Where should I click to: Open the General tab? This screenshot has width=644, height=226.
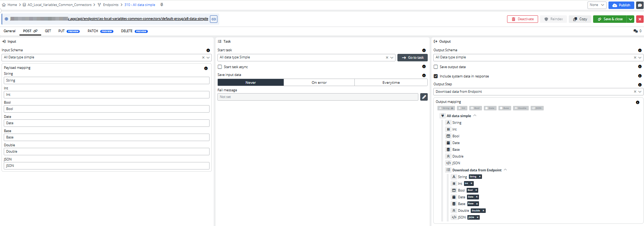pos(9,31)
